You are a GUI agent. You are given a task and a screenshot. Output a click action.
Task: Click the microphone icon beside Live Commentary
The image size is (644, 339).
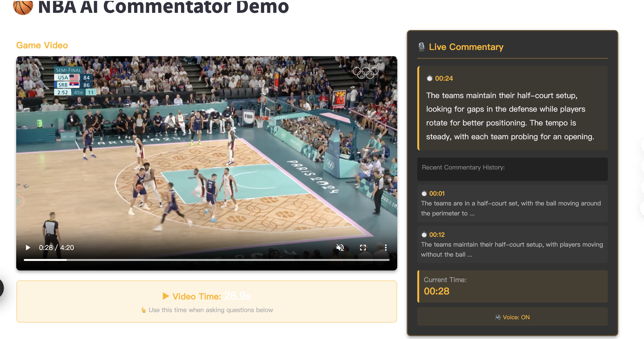point(422,47)
